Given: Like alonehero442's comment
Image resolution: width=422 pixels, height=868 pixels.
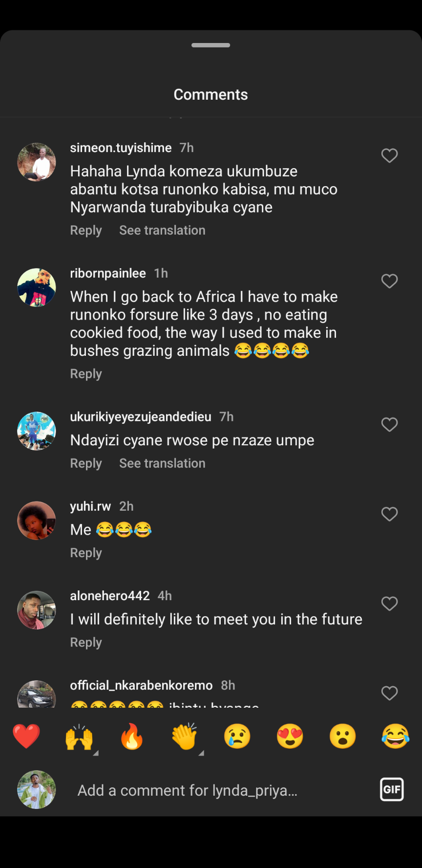Looking at the screenshot, I should 389,604.
